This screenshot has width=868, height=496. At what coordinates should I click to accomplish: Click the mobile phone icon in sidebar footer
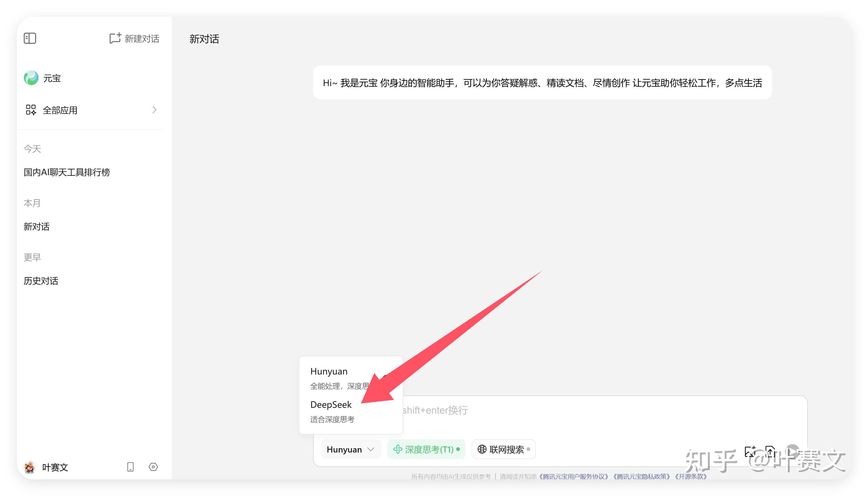click(130, 467)
